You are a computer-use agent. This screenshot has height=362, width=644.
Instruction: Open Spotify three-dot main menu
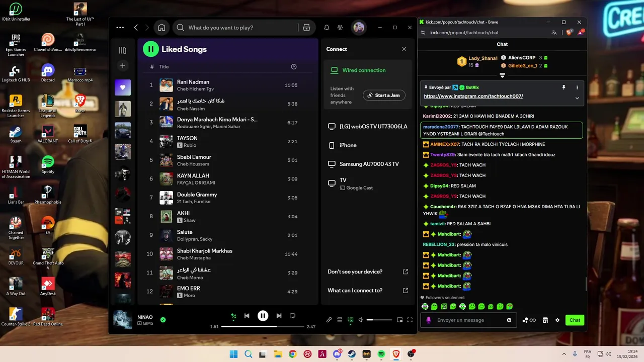(x=120, y=28)
